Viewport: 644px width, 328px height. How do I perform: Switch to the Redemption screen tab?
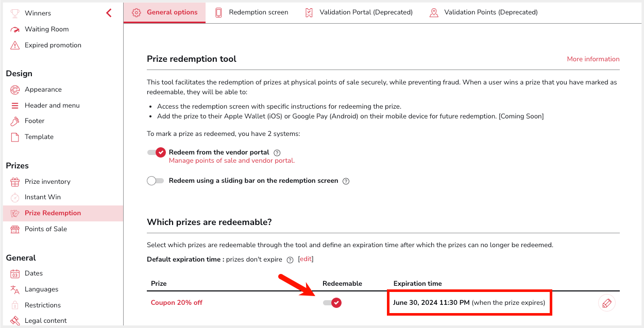pos(251,12)
